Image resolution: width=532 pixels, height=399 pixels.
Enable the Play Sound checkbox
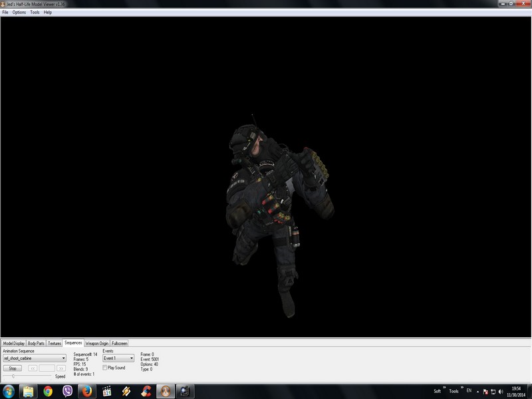[x=105, y=368]
